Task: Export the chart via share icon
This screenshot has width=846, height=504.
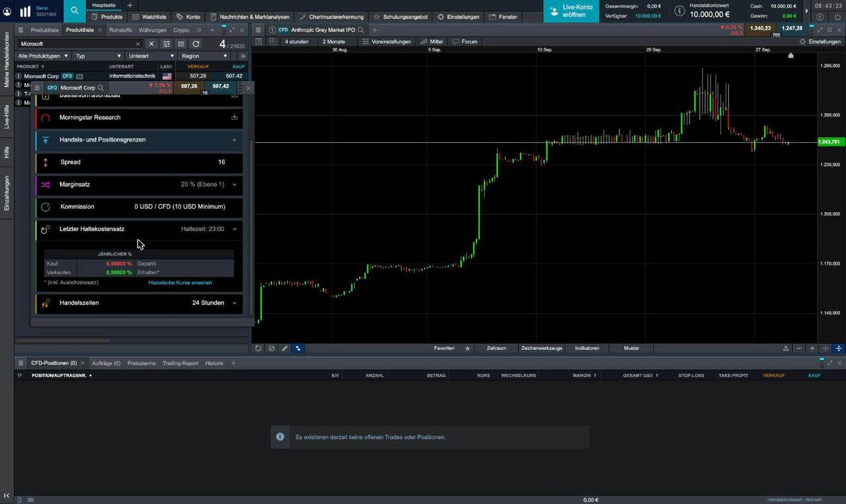Action: [x=786, y=348]
